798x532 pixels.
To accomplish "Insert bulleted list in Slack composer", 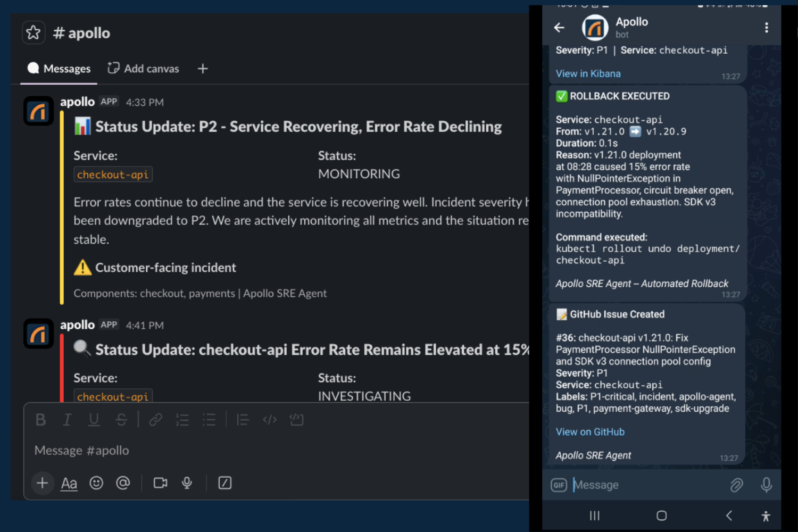I will [x=209, y=420].
